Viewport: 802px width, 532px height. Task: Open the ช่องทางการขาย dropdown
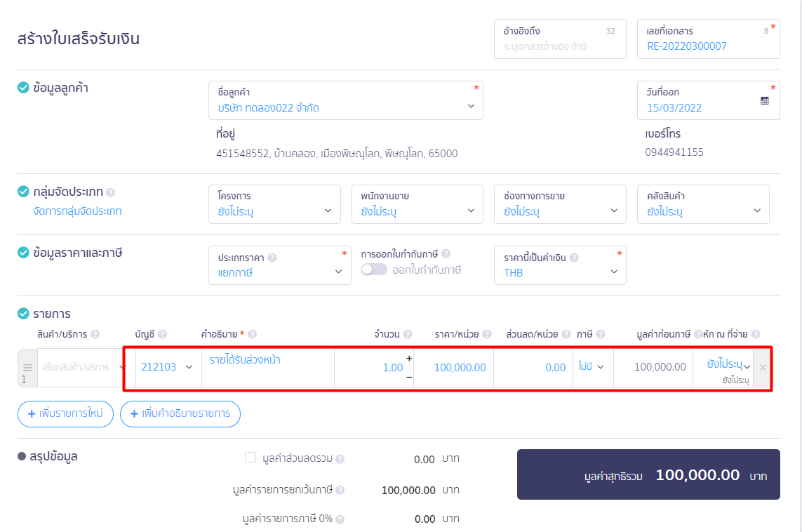click(560, 204)
